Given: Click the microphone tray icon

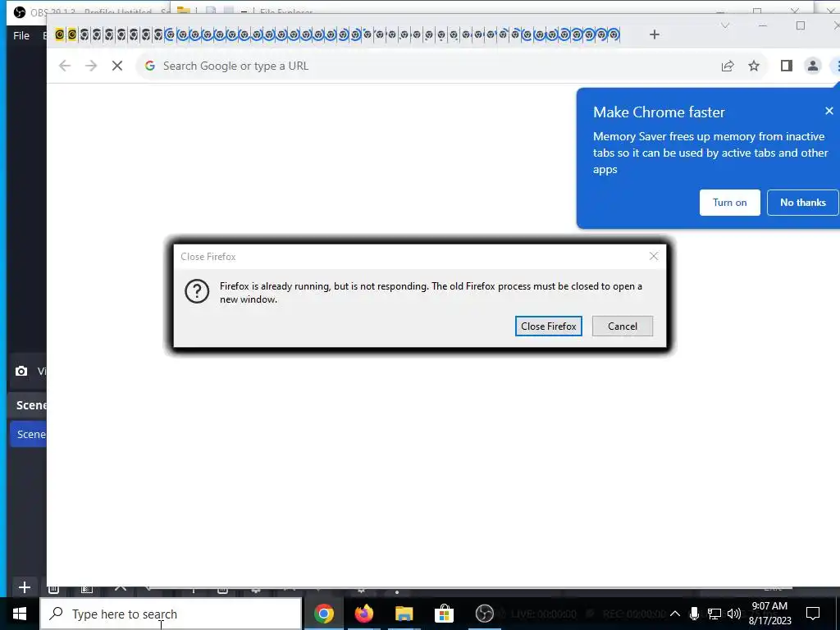Looking at the screenshot, I should 694,614.
